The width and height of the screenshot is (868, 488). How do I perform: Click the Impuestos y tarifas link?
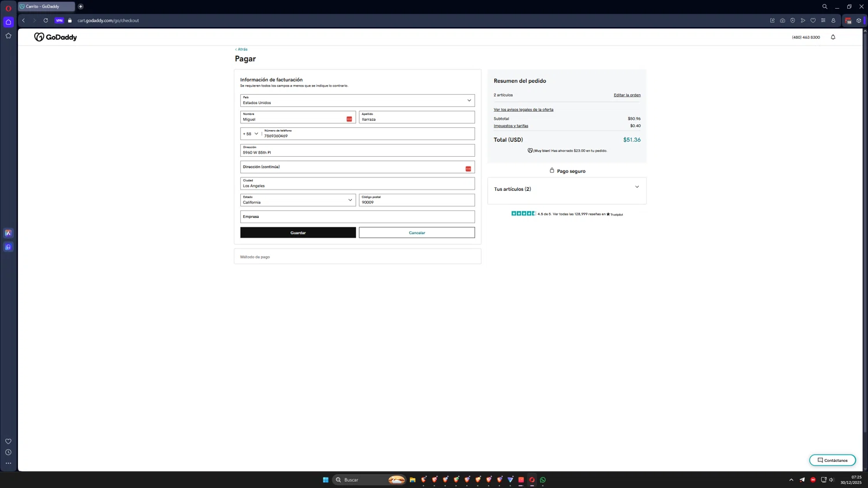pyautogui.click(x=511, y=125)
